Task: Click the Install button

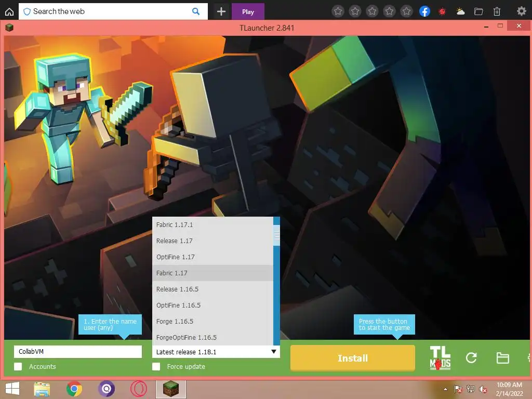Action: [353, 358]
